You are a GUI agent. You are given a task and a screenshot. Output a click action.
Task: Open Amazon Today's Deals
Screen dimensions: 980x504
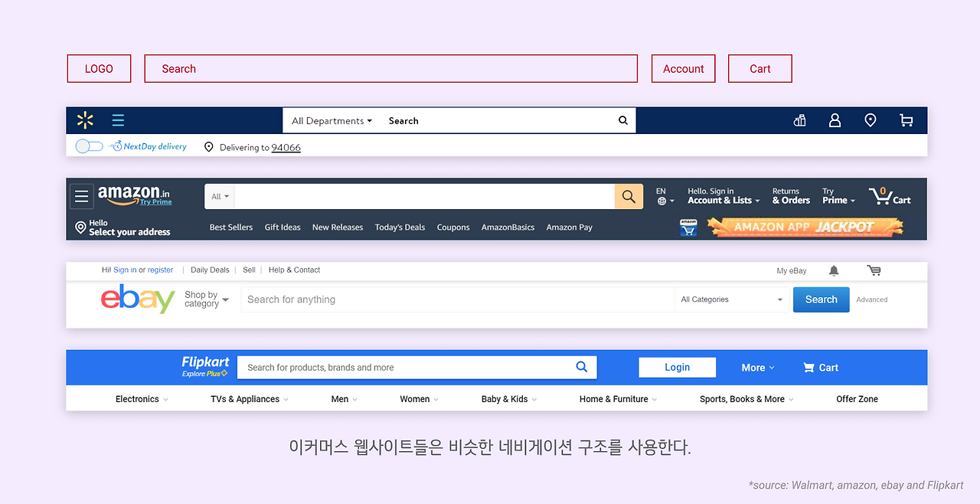(x=400, y=227)
